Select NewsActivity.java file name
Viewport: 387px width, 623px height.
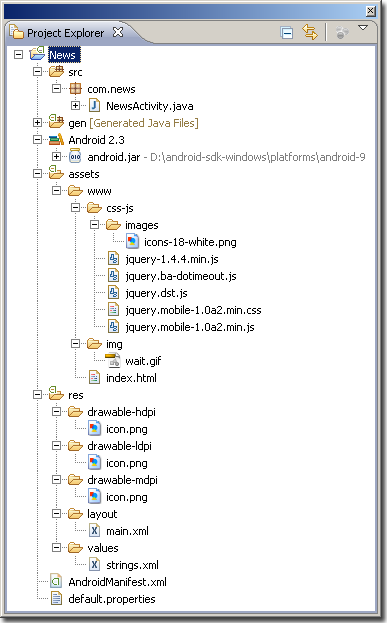tap(150, 106)
